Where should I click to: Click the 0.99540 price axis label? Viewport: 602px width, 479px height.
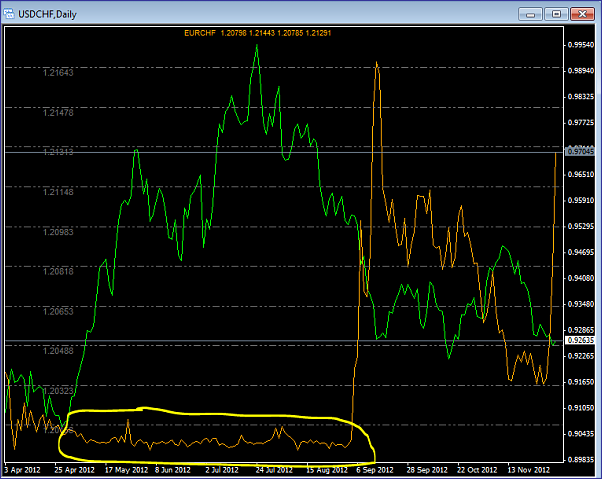coord(580,45)
